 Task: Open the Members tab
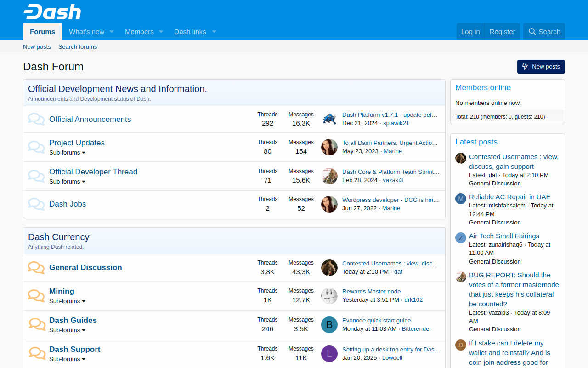pyautogui.click(x=139, y=32)
